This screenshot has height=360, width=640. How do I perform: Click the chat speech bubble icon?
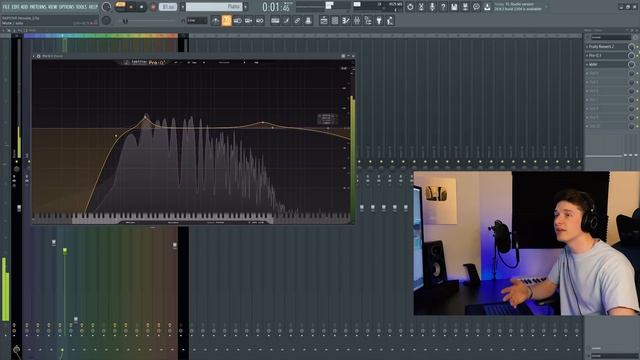pyautogui.click(x=476, y=7)
